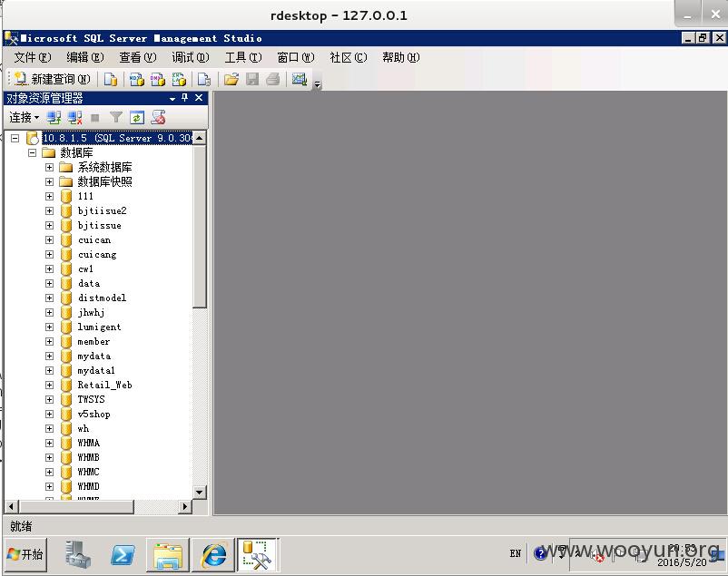Image resolution: width=728 pixels, height=576 pixels.
Task: Click the SQL Server Mobile query icon
Action: coord(204,79)
